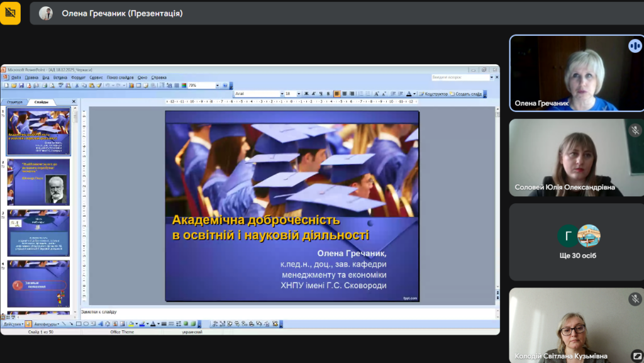This screenshot has width=644, height=363.
Task: Open the Arial font name dropdown
Action: 282,94
